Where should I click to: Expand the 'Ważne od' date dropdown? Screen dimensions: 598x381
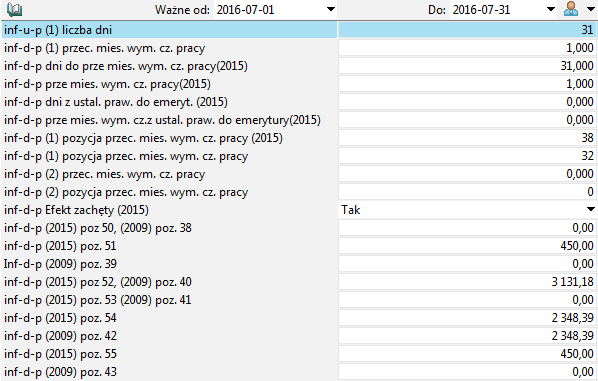(x=331, y=9)
